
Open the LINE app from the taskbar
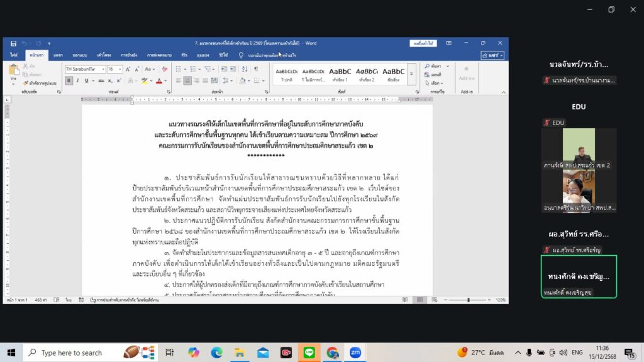[x=309, y=353]
